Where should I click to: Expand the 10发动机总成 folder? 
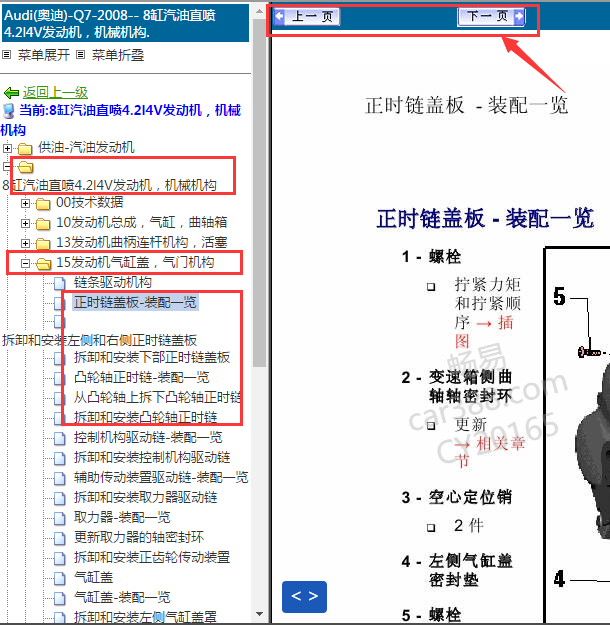click(25, 223)
